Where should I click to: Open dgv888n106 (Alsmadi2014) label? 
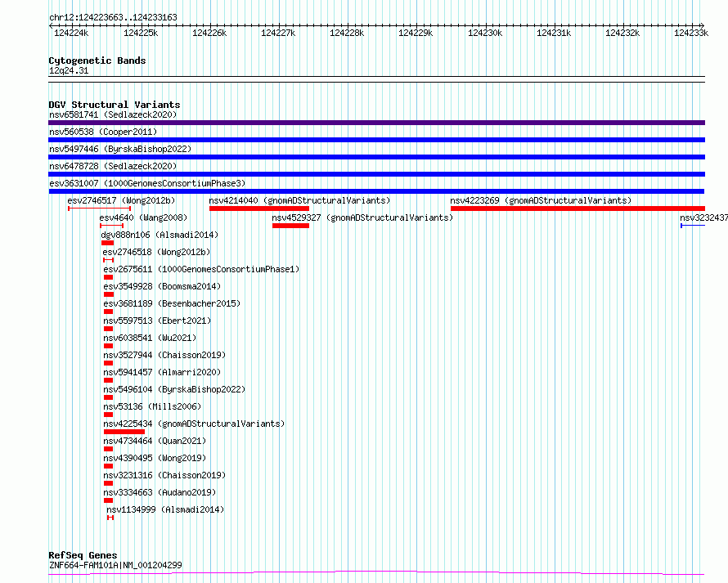[160, 235]
